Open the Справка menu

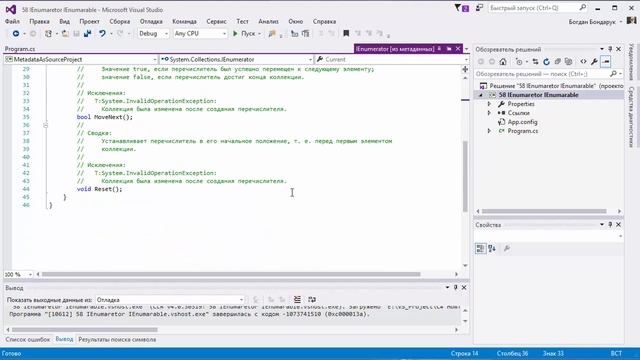324,21
